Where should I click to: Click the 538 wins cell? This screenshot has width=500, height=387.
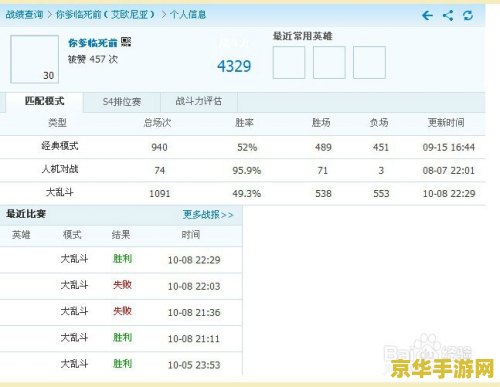click(x=323, y=194)
